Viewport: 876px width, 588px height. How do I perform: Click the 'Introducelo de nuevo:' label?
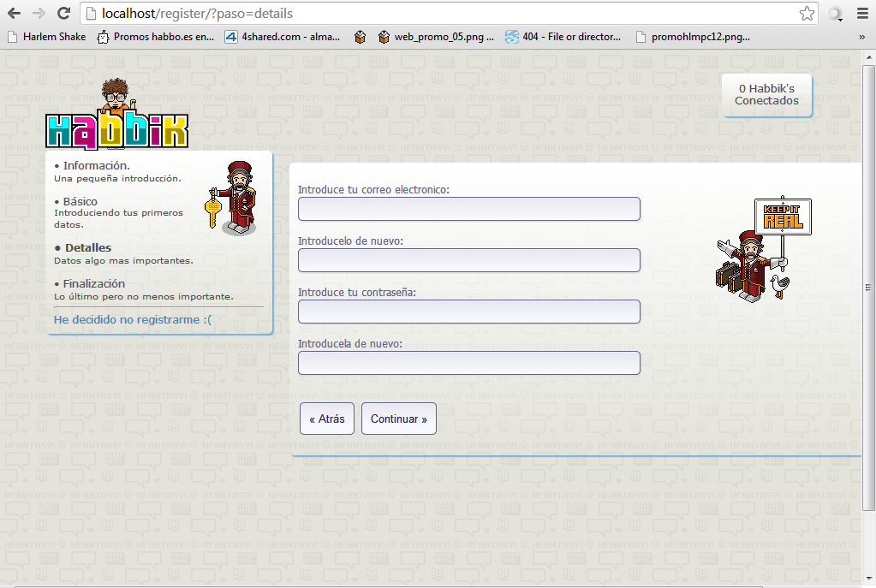click(x=350, y=241)
